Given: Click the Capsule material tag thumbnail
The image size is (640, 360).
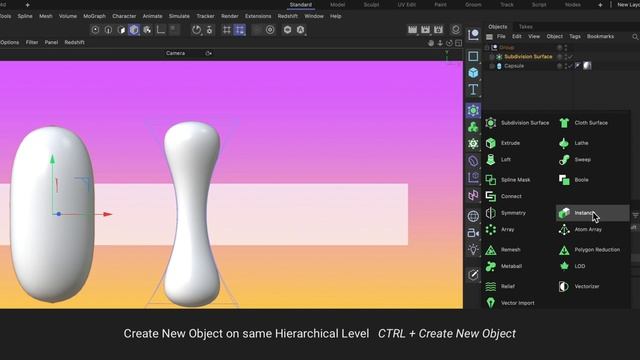Looking at the screenshot, I should coord(587,66).
